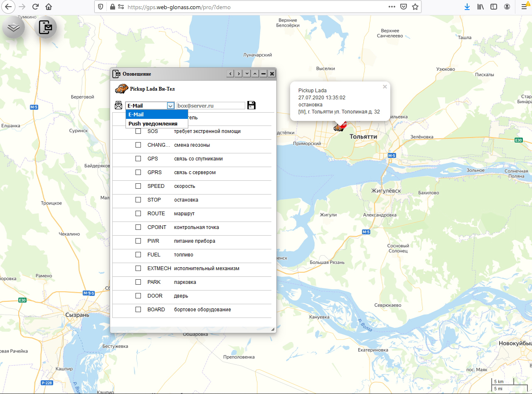Check the CPOINT control point box
532x394 pixels.
[138, 227]
